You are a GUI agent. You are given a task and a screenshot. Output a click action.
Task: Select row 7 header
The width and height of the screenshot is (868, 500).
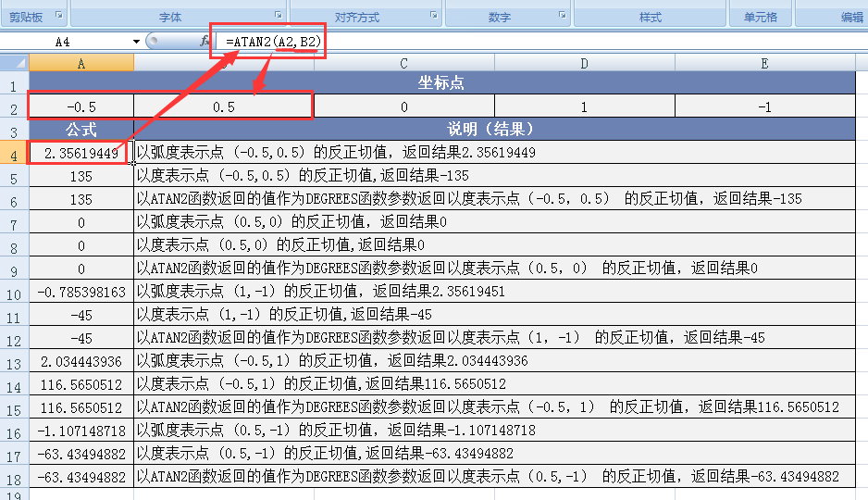tap(15, 222)
